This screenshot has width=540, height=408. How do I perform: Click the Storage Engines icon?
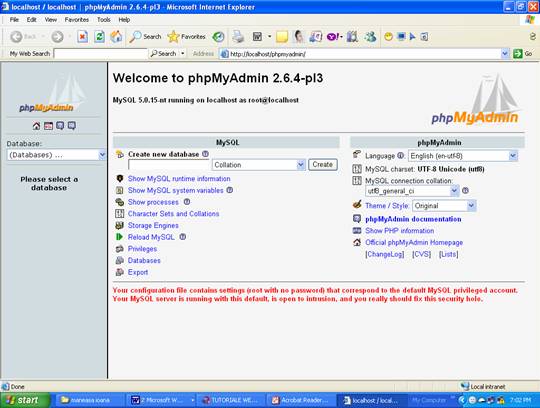pos(120,226)
